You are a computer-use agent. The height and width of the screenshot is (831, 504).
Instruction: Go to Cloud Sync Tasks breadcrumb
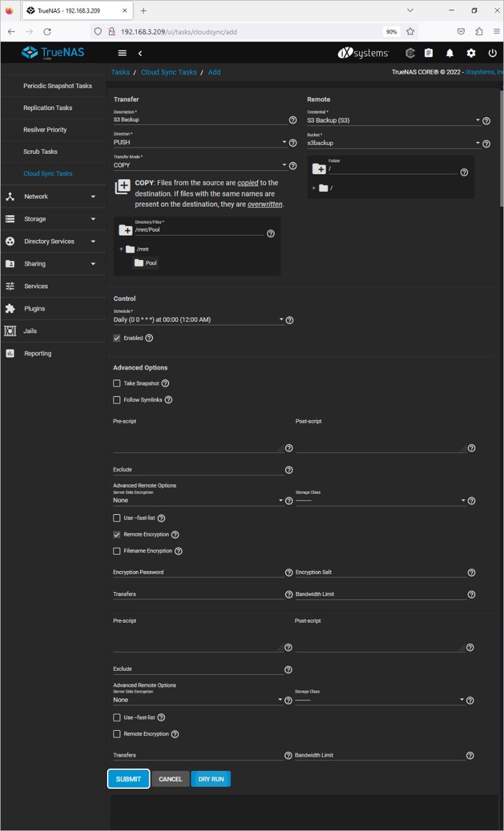click(169, 73)
